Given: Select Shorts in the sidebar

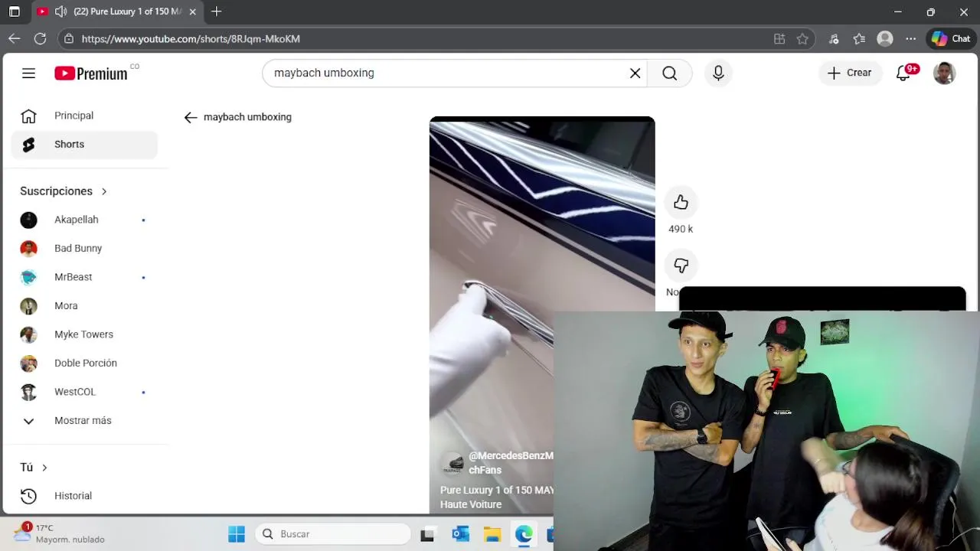Looking at the screenshot, I should [84, 144].
